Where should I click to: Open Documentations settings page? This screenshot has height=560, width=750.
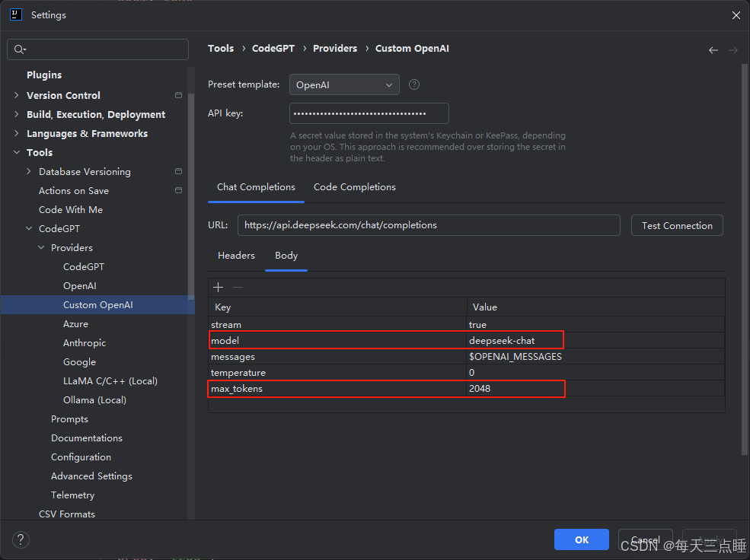tap(87, 438)
